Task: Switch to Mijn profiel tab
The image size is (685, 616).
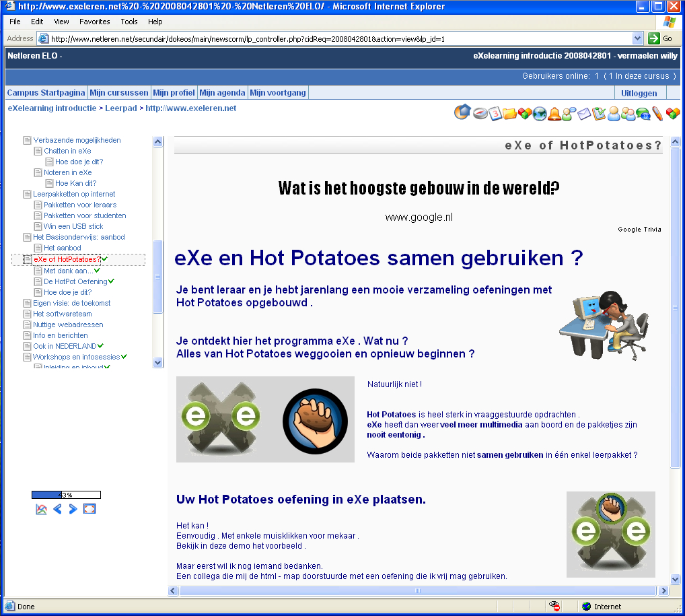Action: [x=174, y=93]
